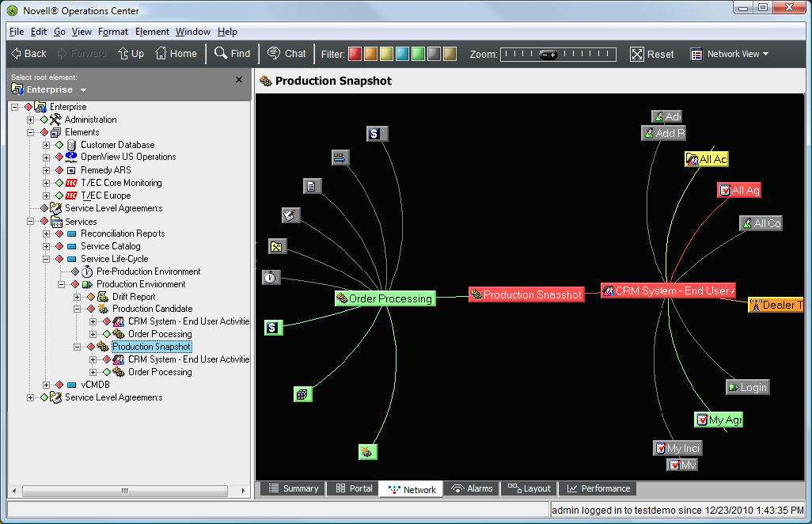Open the Network View dropdown
Image resolution: width=812 pixels, height=524 pixels.
coord(730,54)
